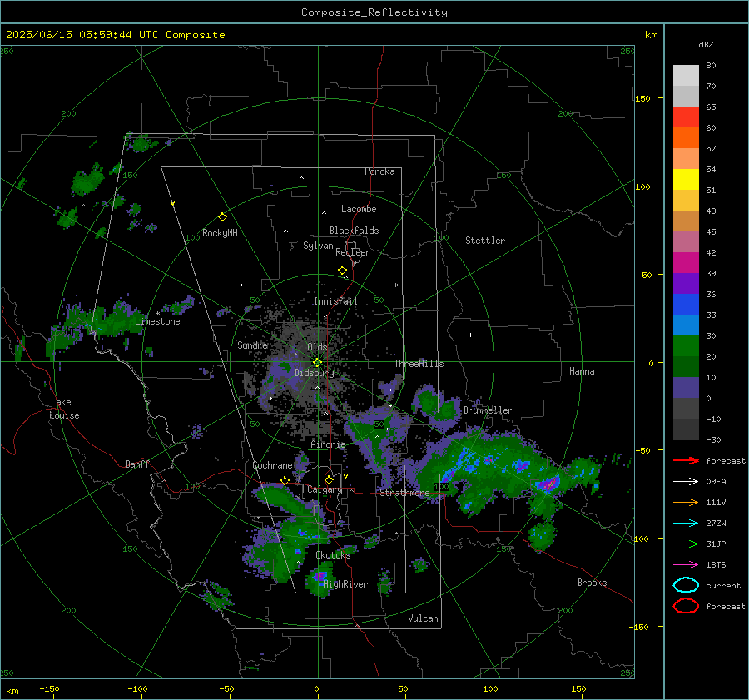
Task: Select the yellow radar-center diamond near Didsbury
Action: coord(317,363)
